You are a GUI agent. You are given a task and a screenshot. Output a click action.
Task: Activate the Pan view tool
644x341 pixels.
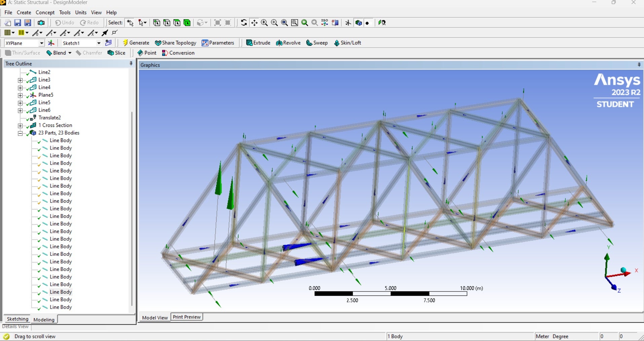(x=254, y=23)
